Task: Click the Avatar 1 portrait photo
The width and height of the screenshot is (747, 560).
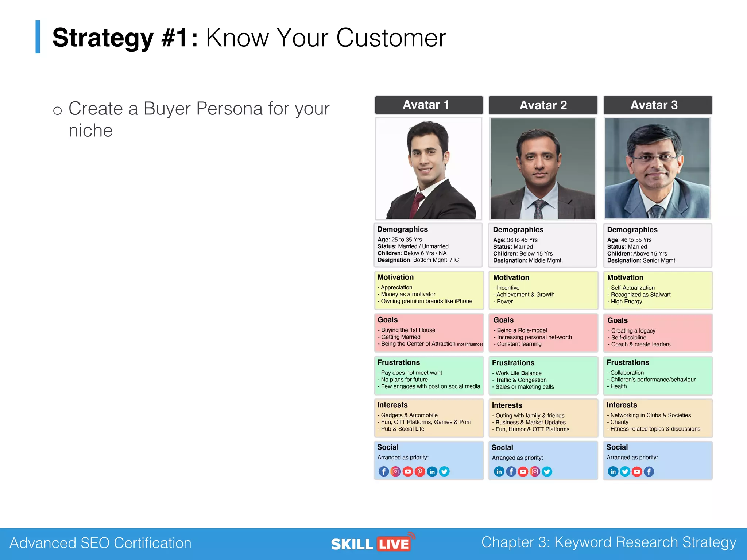Action: tap(429, 168)
